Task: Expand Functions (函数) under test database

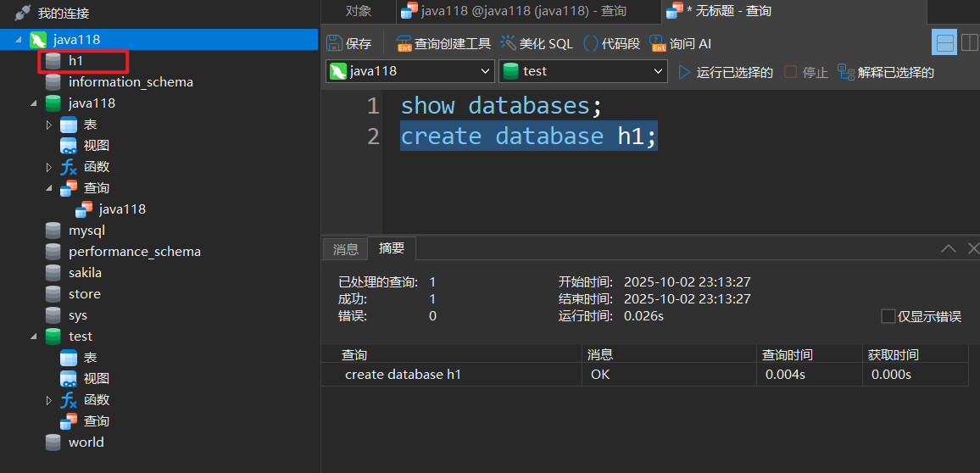Action: point(49,400)
